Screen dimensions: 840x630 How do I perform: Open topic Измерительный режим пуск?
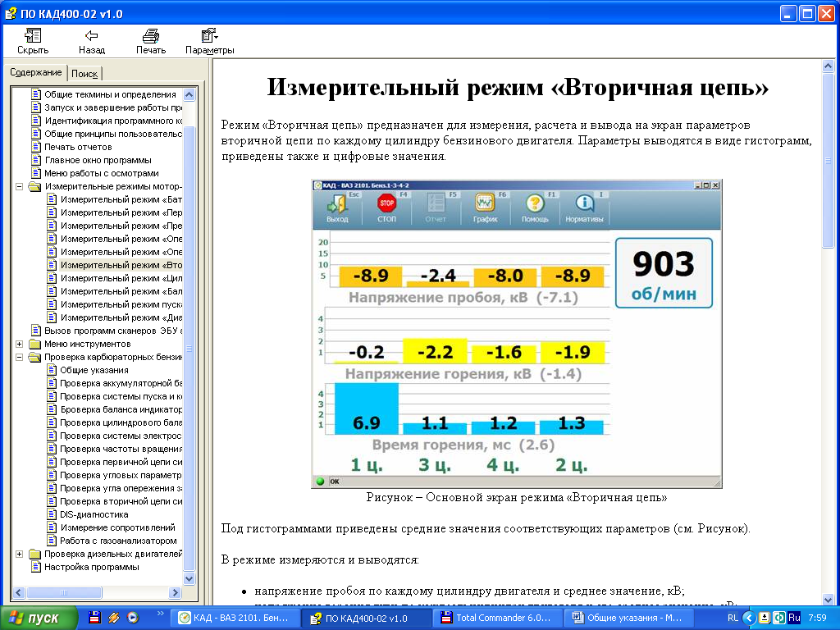coord(121,304)
